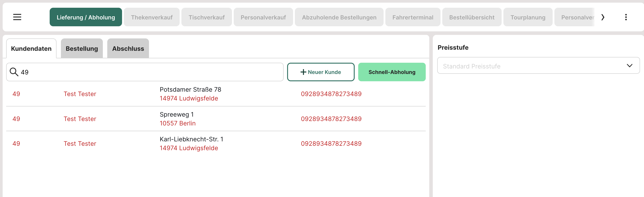
Task: Switch to Thekenverkauf tab
Action: tap(151, 17)
